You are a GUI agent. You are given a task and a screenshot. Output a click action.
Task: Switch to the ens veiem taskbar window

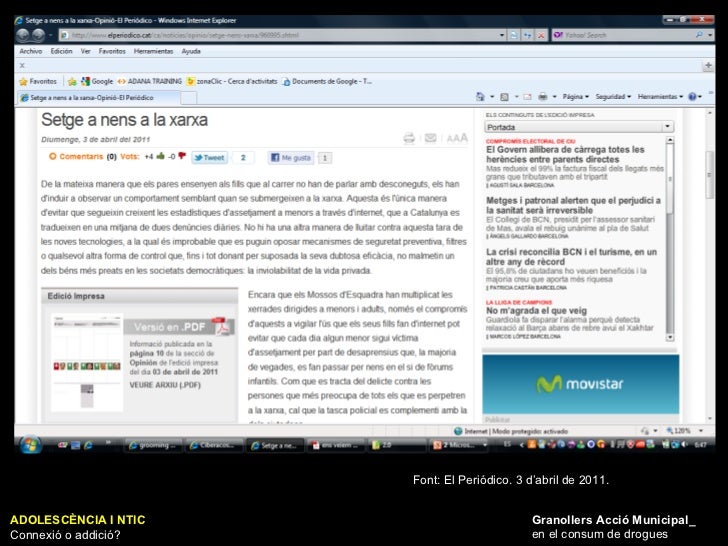pos(338,445)
